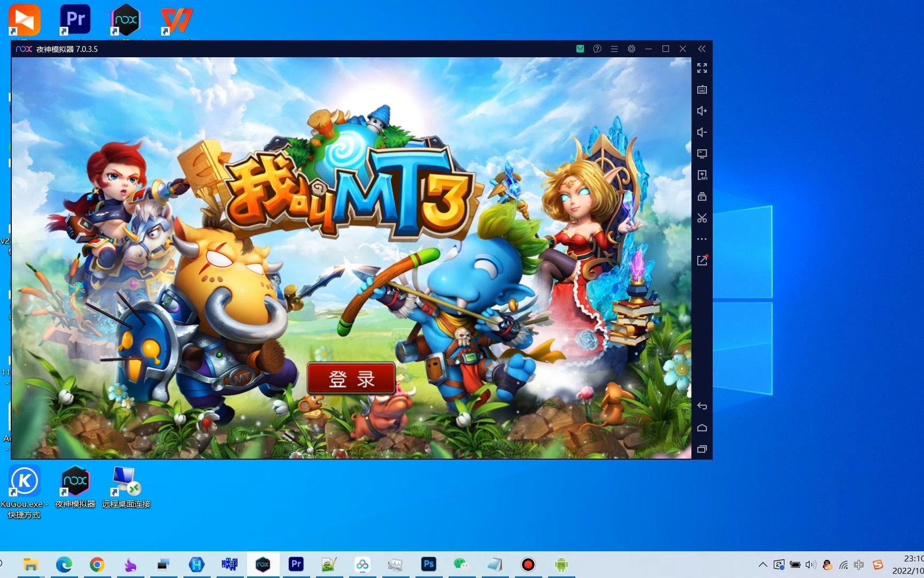
Task: Open the keyboard mapping tool in the Nox sidebar
Action: (x=702, y=89)
